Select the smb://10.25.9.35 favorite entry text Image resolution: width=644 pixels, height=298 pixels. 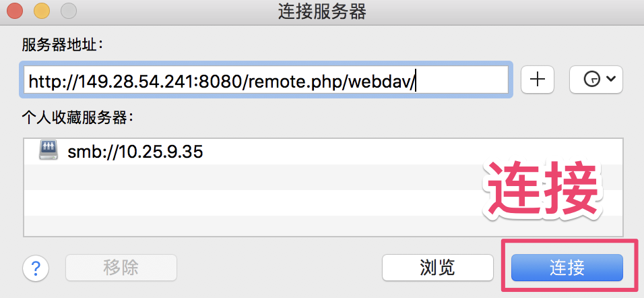click(x=135, y=152)
